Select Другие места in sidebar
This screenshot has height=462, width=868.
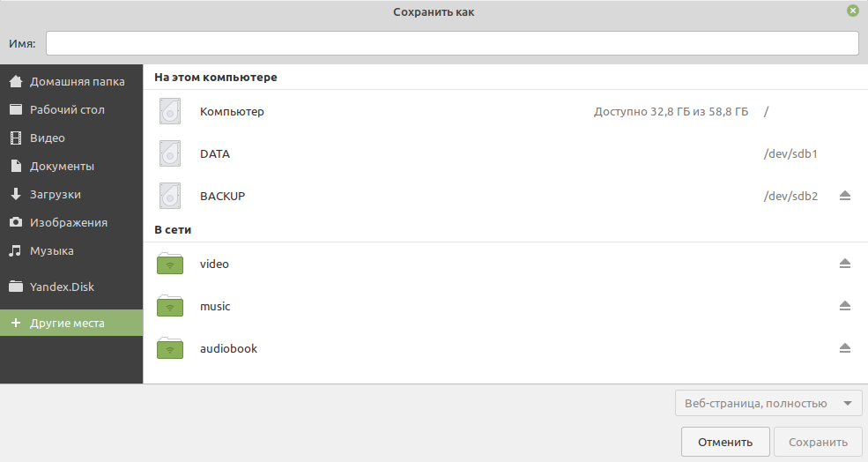tap(71, 323)
